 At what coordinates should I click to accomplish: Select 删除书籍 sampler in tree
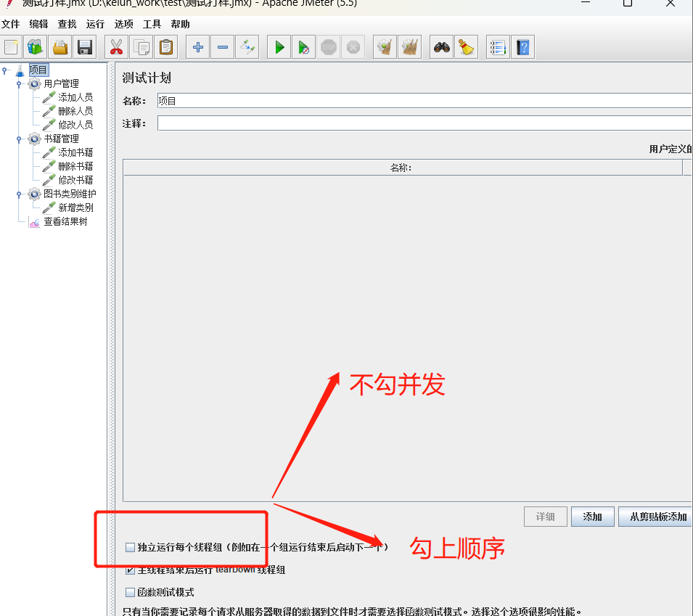pyautogui.click(x=75, y=166)
